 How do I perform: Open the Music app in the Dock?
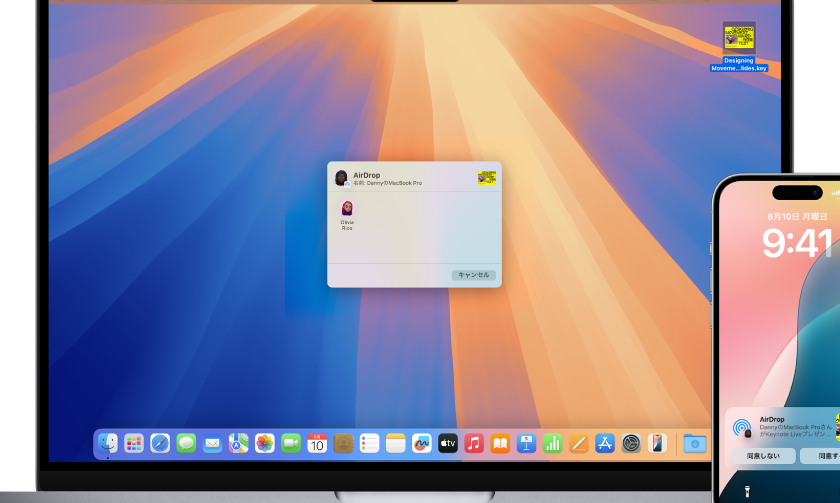tap(474, 443)
